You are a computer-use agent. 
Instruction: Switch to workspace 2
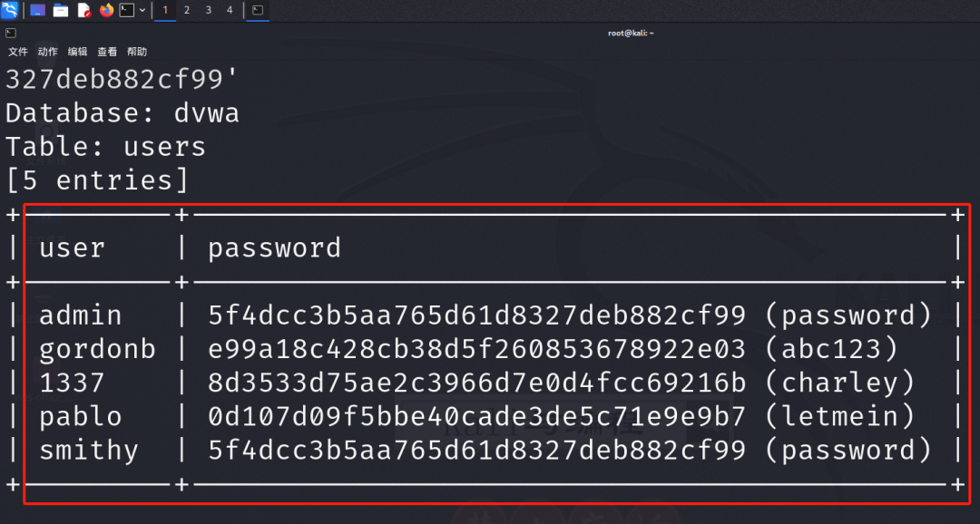(x=187, y=10)
